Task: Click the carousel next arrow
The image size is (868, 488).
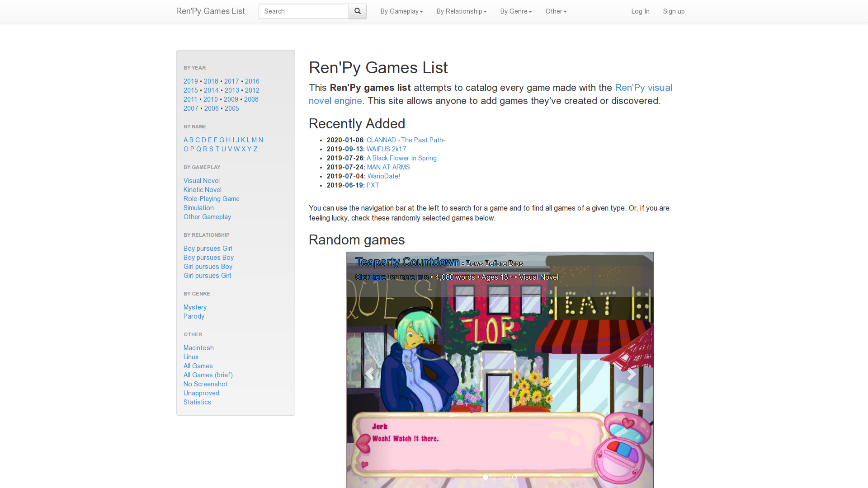Action: (x=631, y=374)
